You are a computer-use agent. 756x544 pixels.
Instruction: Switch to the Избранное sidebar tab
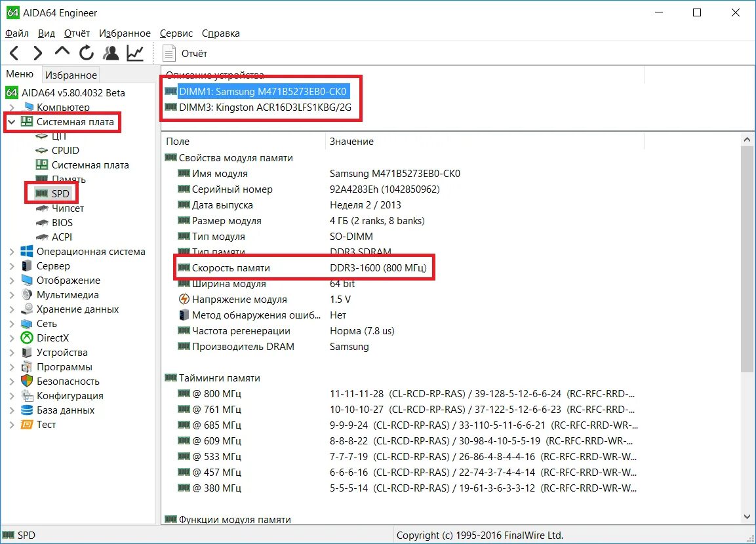pos(71,75)
